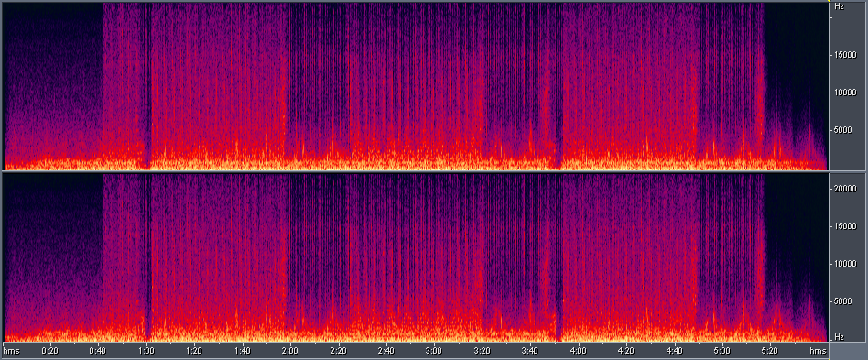
Task: Click the 1:00 mark on time ruler
Action: coord(146,351)
